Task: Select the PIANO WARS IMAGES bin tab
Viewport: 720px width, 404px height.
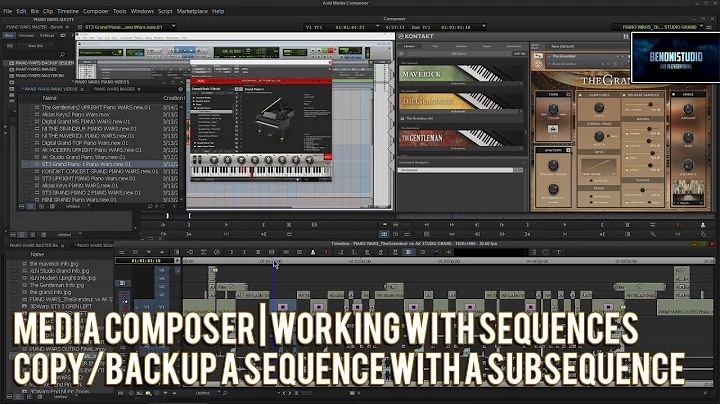Action: pos(114,89)
